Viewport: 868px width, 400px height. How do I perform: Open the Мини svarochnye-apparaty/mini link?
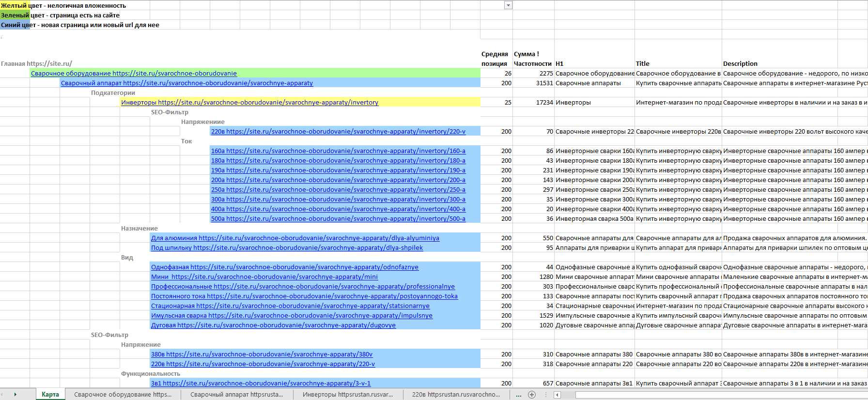(264, 277)
